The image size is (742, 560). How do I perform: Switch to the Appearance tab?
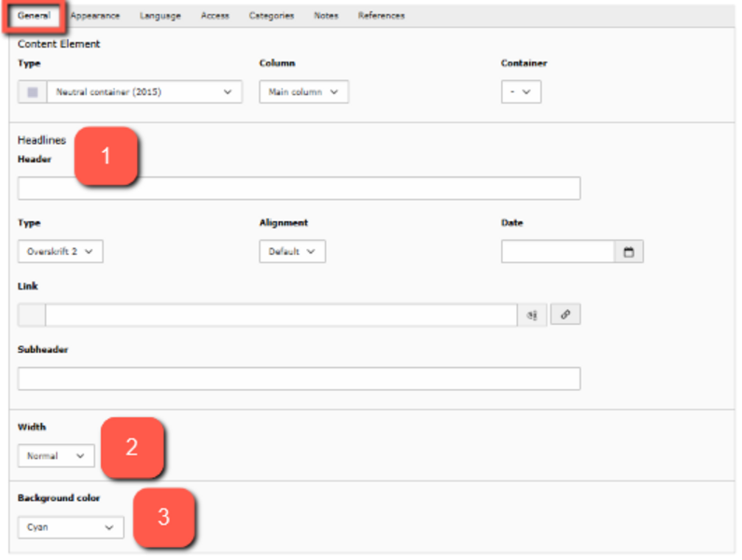tap(94, 16)
